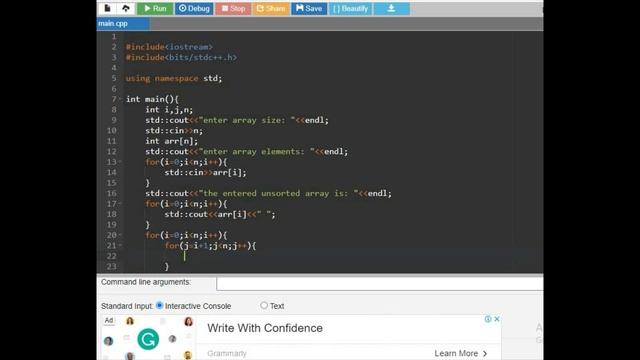The width and height of the screenshot is (640, 360).
Task: Click the 'std::cin>>n;' code line
Action: pos(174,131)
